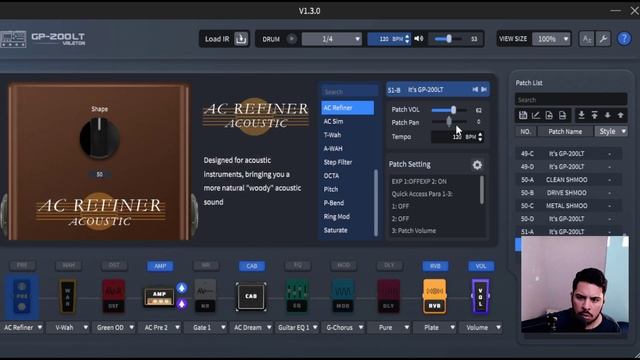
Task: Select the PRE pedal in signal chain
Action: coord(22,297)
